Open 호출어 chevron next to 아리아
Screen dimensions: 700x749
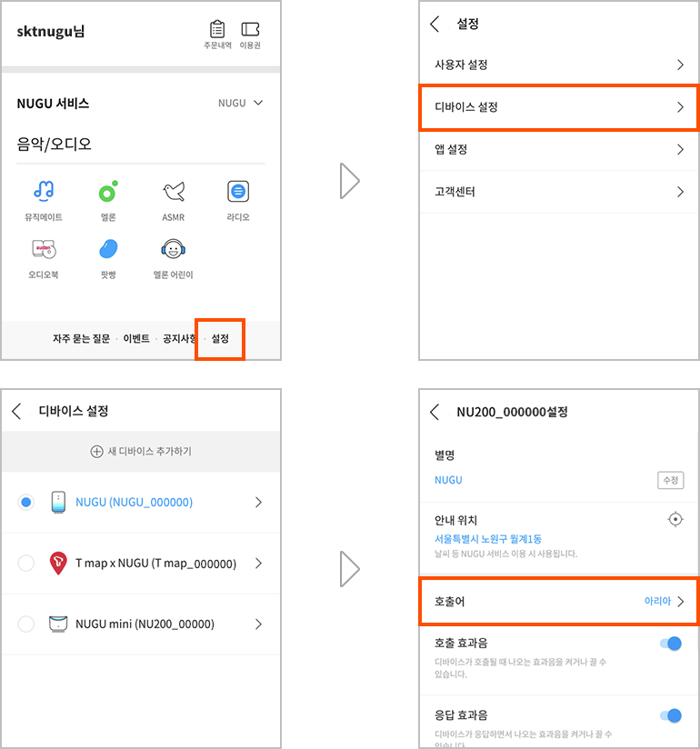681,602
